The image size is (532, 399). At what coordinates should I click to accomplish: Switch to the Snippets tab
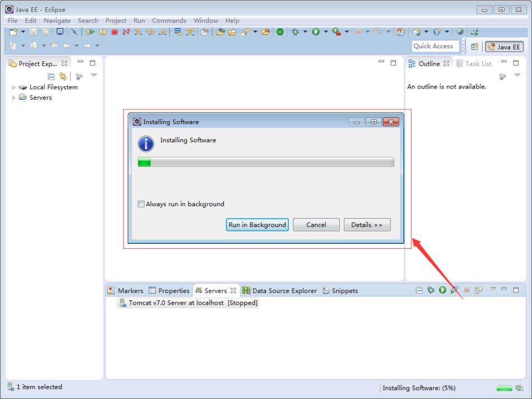[x=340, y=291]
